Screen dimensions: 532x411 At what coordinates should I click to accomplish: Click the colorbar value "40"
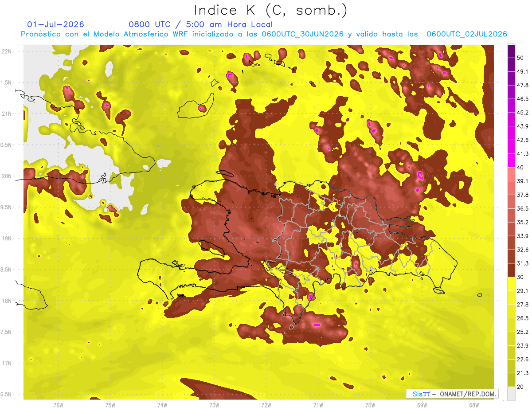pyautogui.click(x=520, y=168)
